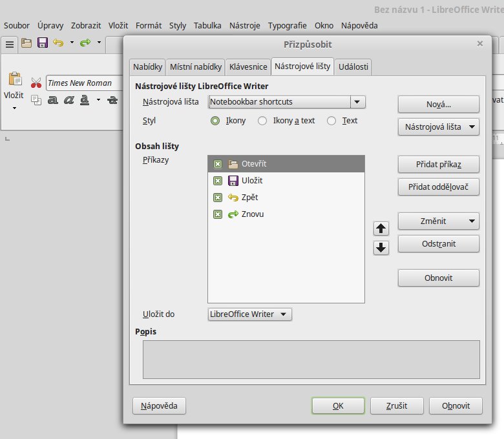The image size is (504, 439).
Task: Open the Formát menu
Action: pyautogui.click(x=149, y=25)
